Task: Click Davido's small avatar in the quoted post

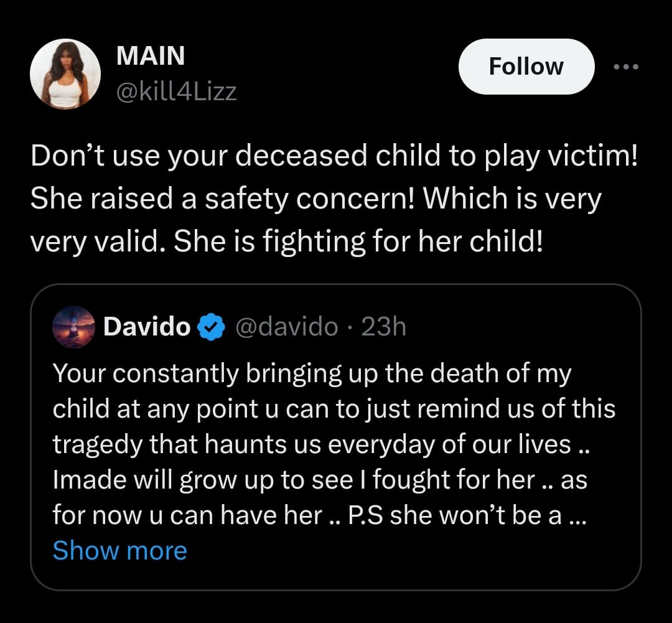Action: tap(74, 327)
